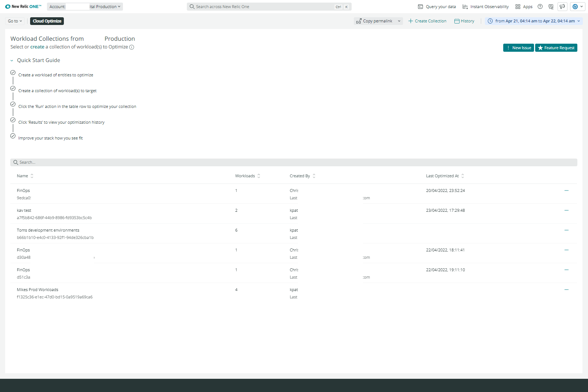Sort by the Last Optimized At column
The image size is (588, 392).
445,176
